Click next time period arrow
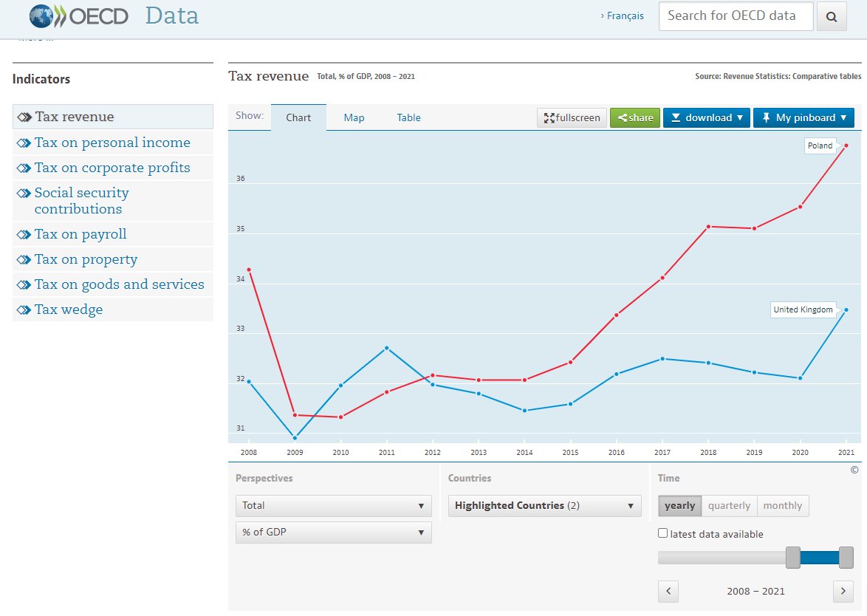 click(x=843, y=591)
